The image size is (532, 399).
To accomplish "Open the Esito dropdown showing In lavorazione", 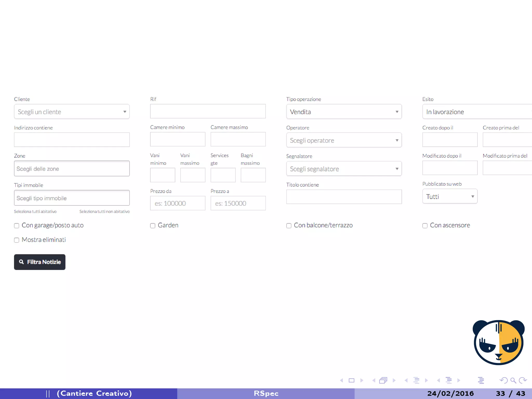I will tap(477, 112).
